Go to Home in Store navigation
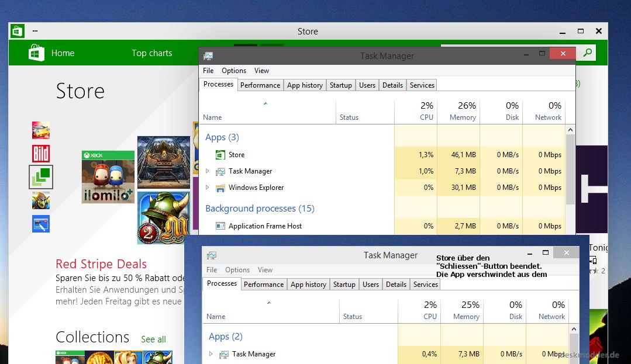631x364 pixels. tap(63, 53)
